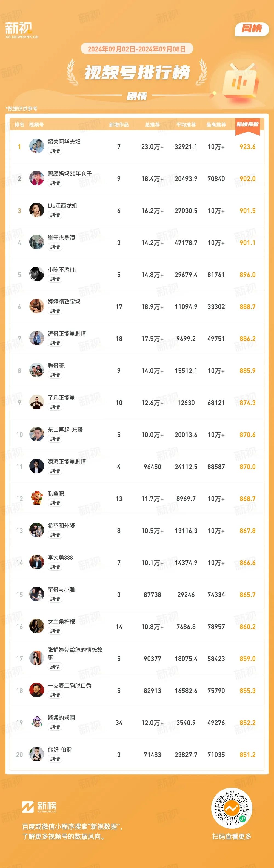The image size is (274, 868).
Task: Click the 新榜 logo in footer
Action: pos(39,807)
